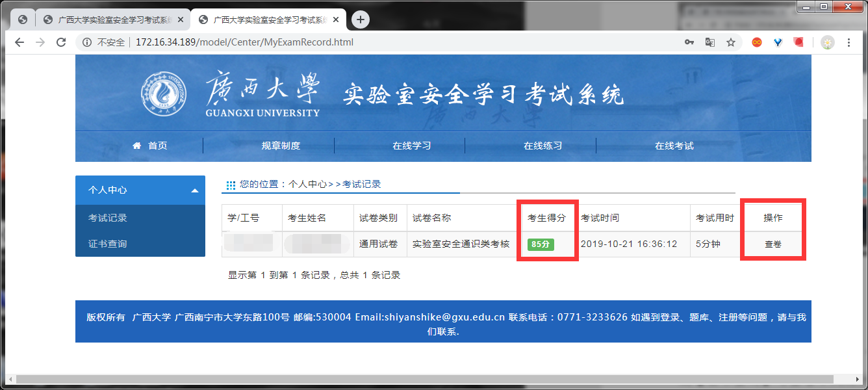Click the 试卷类别 column header
868x390 pixels.
(380, 218)
